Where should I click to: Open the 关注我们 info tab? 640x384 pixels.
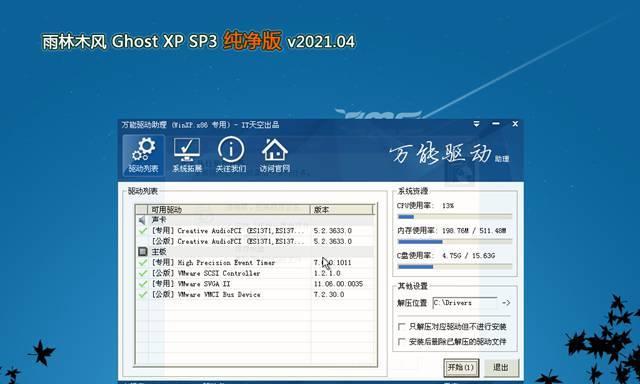tap(231, 155)
